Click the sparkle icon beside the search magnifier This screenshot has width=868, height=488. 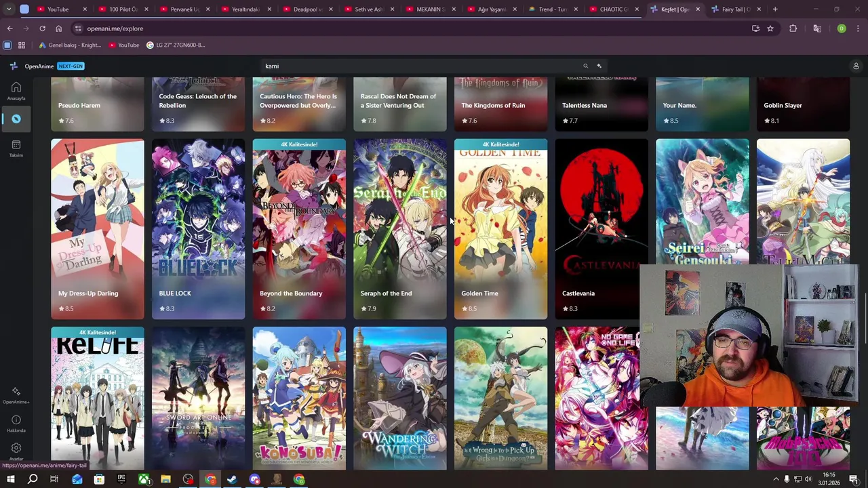(599, 66)
